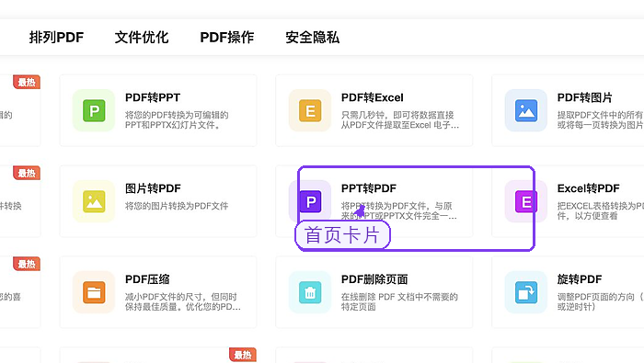Switch to the 文件优化 tab
Image resolution: width=644 pixels, height=363 pixels.
coord(142,38)
